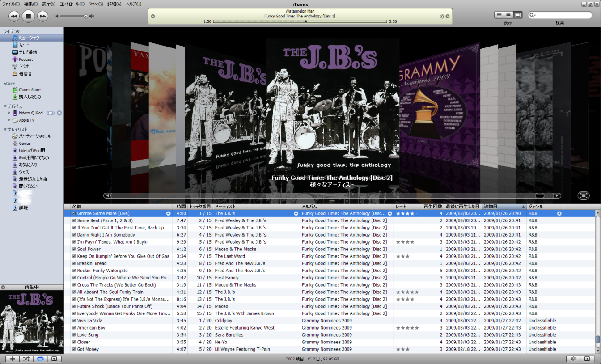Click the previous track rewind button
This screenshot has width=601, height=364.
pyautogui.click(x=14, y=16)
